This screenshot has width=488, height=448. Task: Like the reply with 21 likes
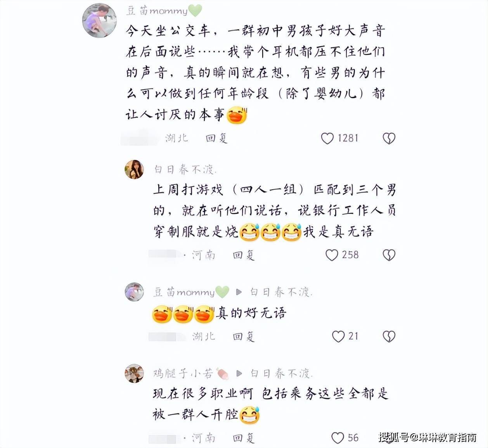[x=338, y=336]
